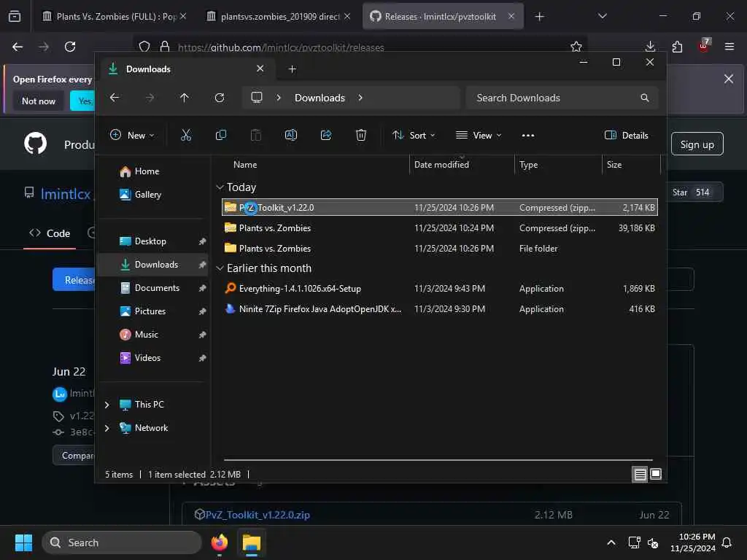Click the PC monitor icon in address bar
This screenshot has width=747, height=560.
[257, 98]
